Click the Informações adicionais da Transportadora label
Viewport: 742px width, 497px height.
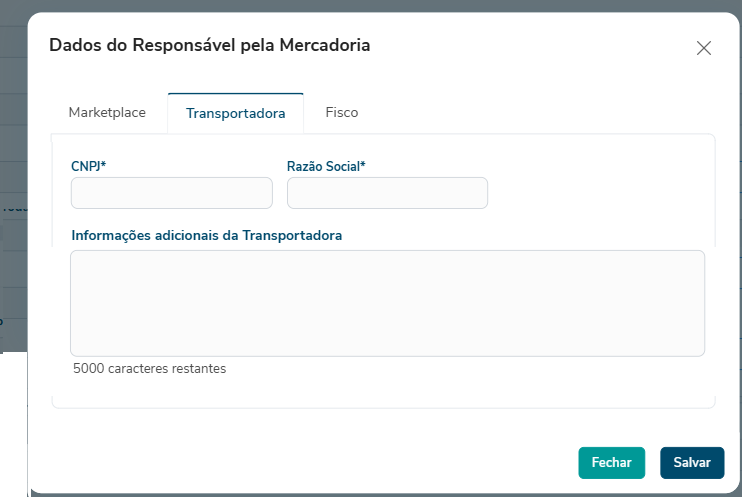tap(206, 236)
